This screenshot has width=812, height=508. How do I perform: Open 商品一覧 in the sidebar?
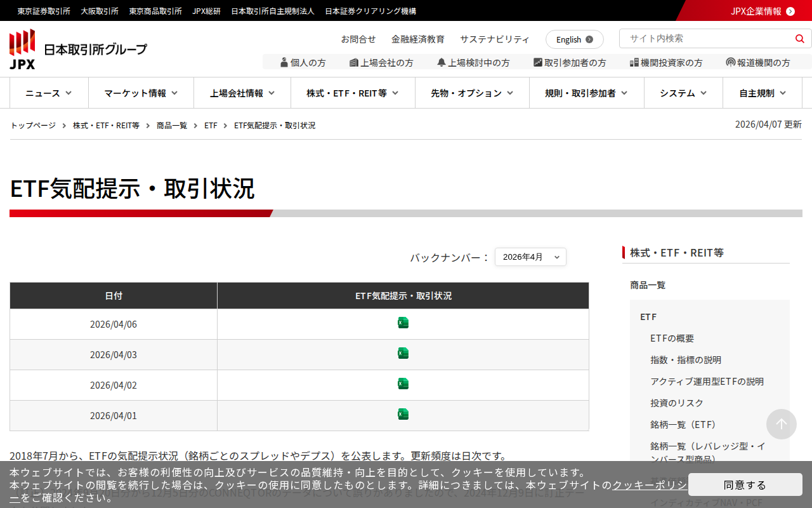pos(648,285)
